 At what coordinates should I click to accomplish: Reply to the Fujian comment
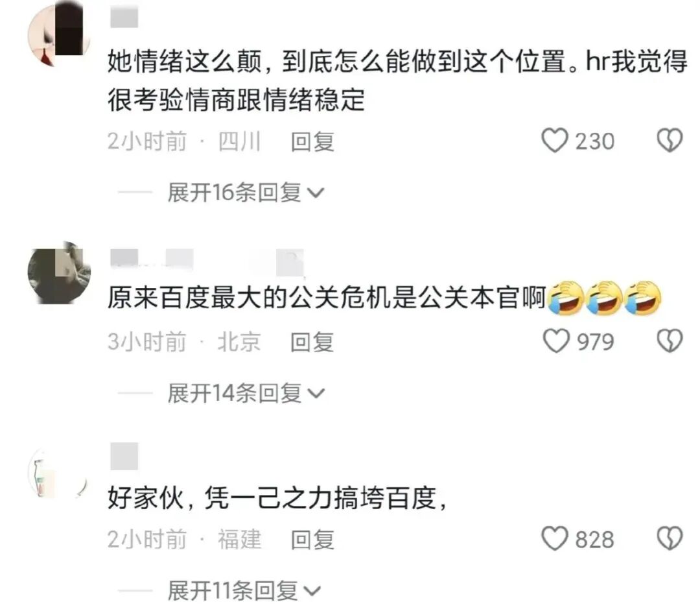(312, 540)
